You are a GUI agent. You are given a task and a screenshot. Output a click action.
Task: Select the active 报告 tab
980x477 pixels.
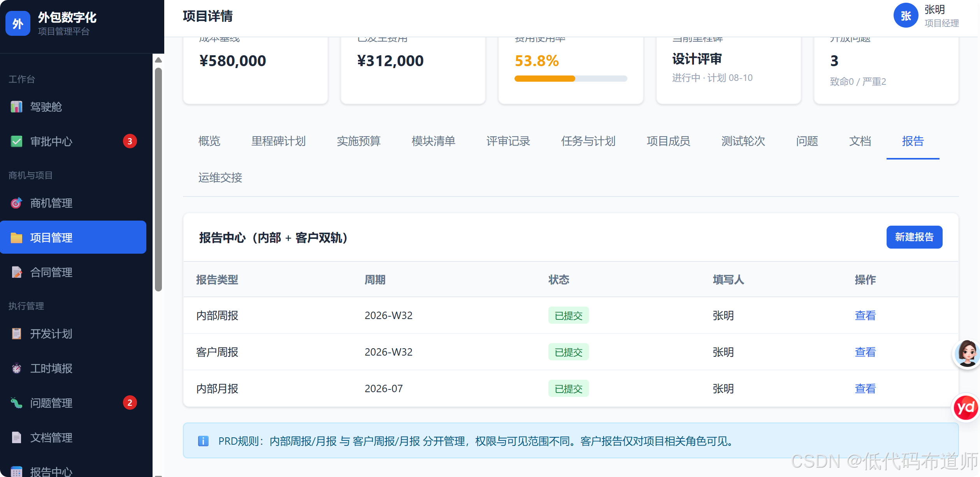pyautogui.click(x=913, y=141)
